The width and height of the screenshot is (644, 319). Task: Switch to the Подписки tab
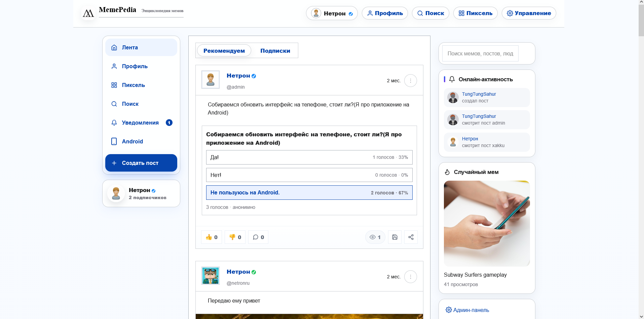[x=275, y=51]
